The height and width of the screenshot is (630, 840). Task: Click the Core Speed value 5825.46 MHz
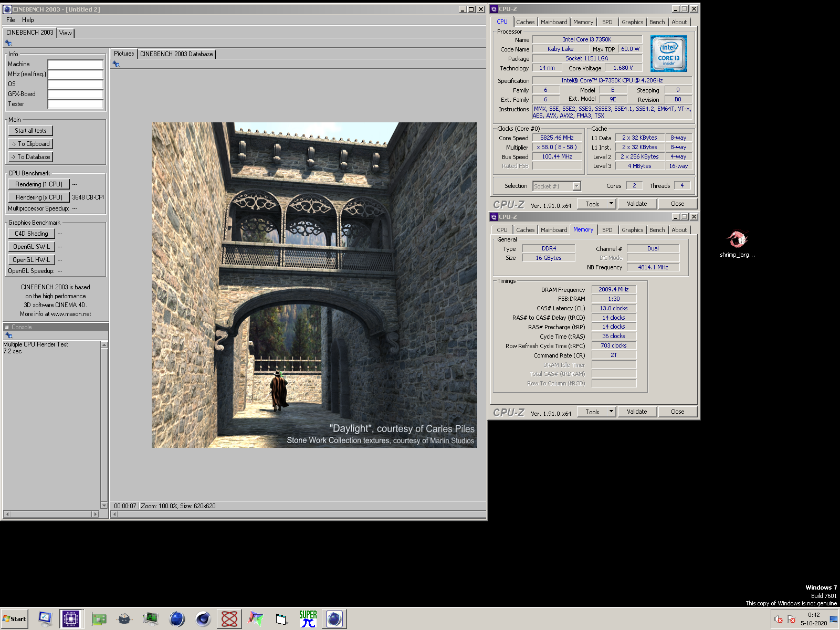click(557, 138)
